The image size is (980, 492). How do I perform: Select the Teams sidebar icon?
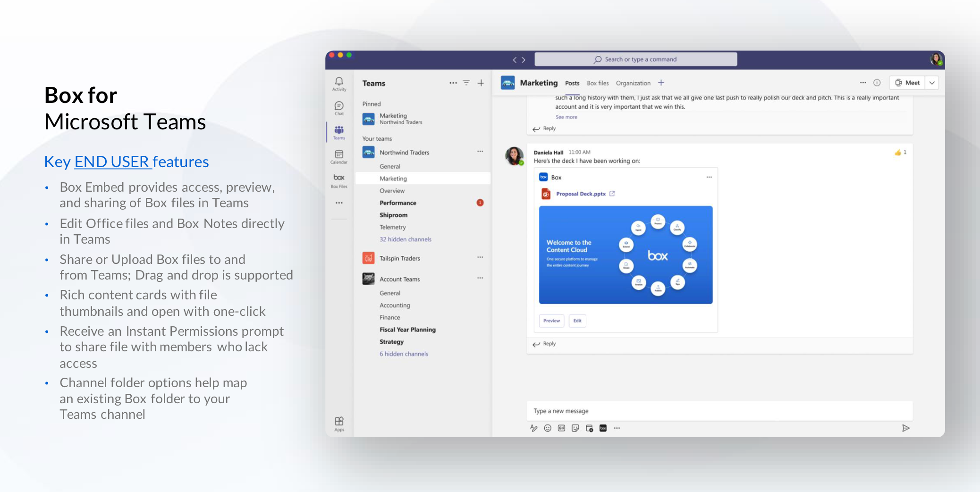pyautogui.click(x=339, y=132)
